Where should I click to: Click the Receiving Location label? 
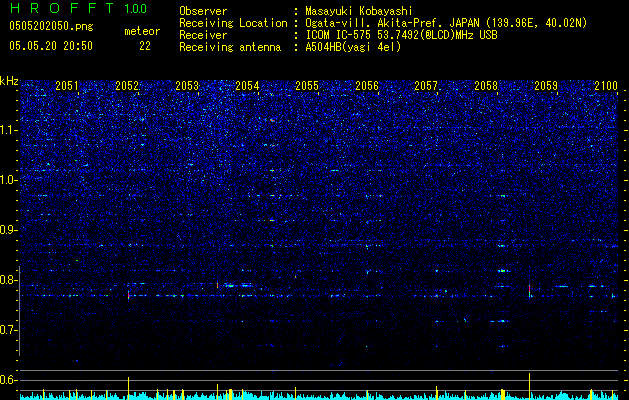click(233, 23)
